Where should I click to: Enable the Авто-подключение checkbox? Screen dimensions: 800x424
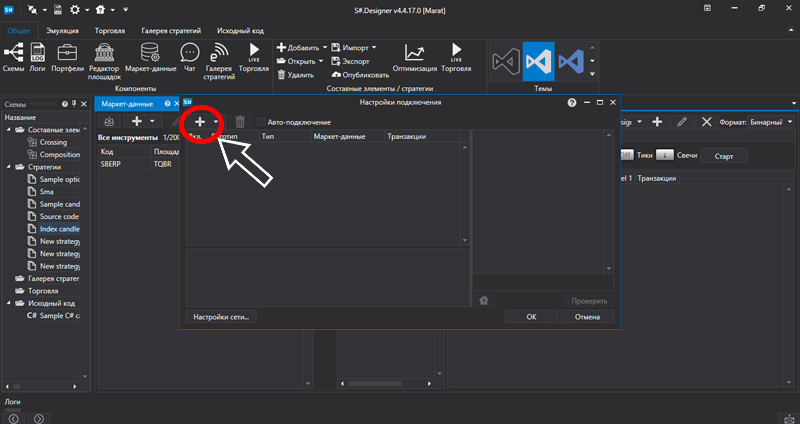260,121
